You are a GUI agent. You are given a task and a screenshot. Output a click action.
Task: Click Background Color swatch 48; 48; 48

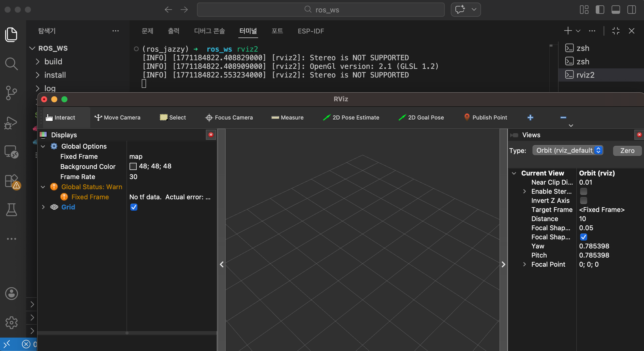click(133, 166)
